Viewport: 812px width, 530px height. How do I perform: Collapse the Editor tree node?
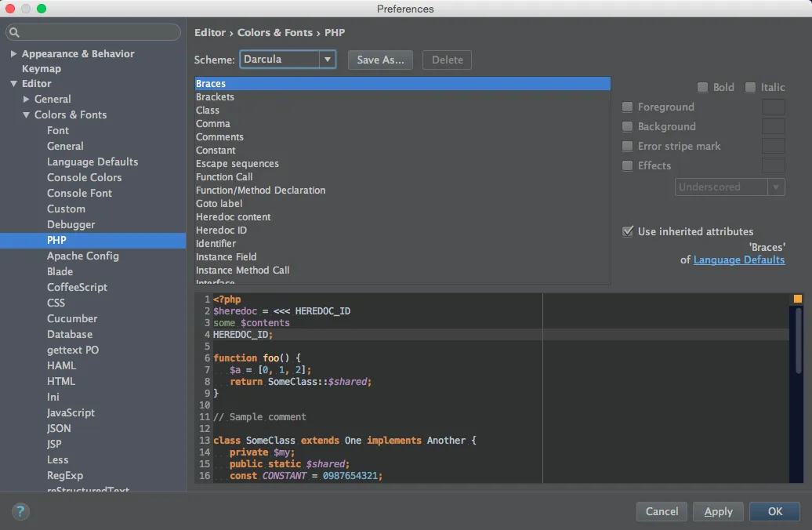[13, 83]
